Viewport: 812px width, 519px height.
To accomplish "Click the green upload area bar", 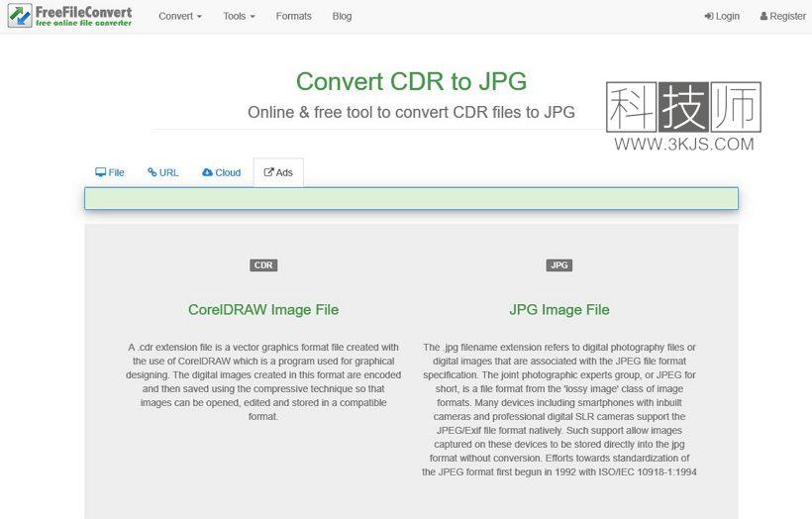I will point(411,198).
